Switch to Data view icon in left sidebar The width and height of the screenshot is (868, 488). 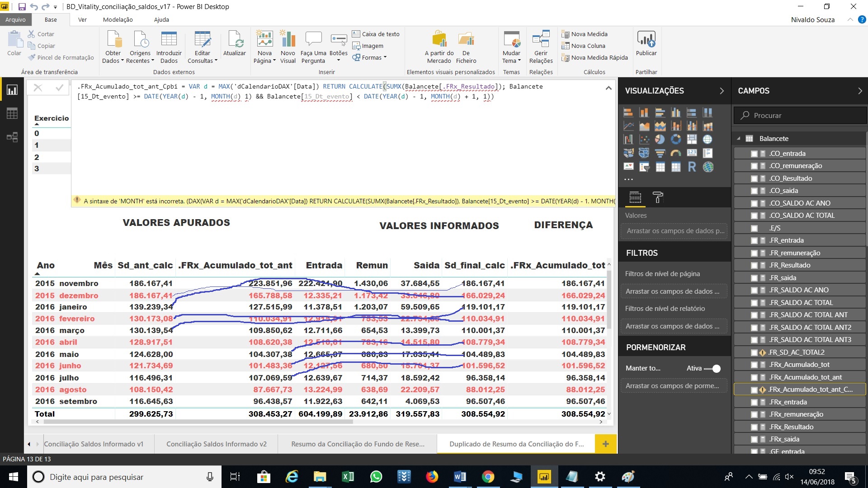[x=12, y=113]
